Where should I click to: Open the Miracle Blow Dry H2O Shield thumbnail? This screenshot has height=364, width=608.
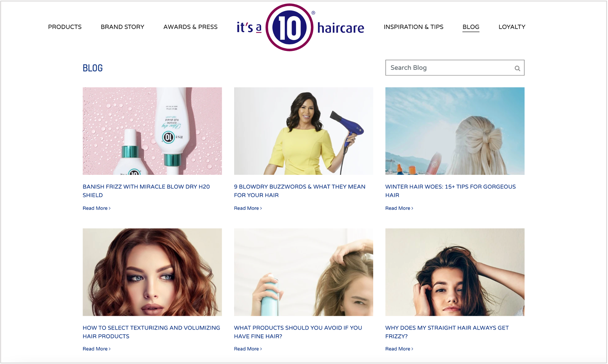pyautogui.click(x=152, y=131)
